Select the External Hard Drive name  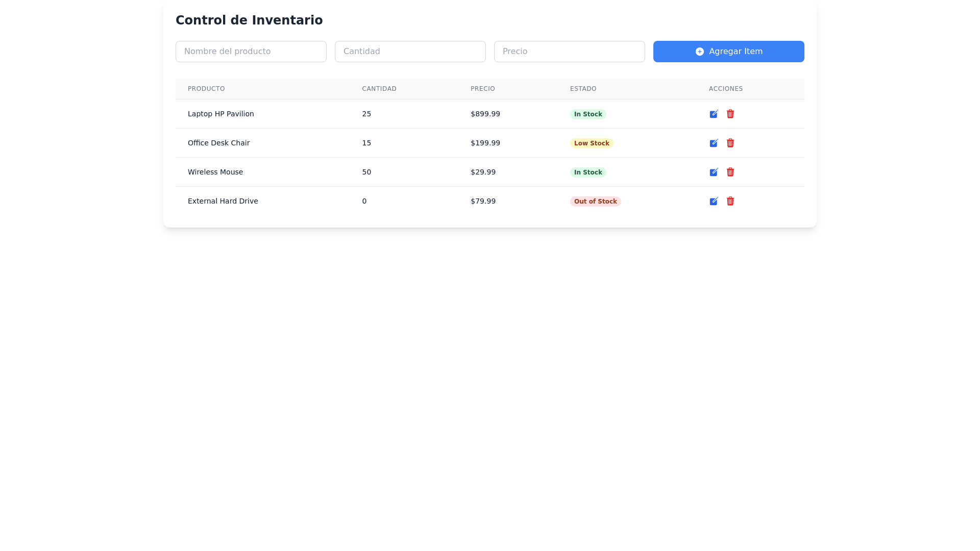pos(223,201)
